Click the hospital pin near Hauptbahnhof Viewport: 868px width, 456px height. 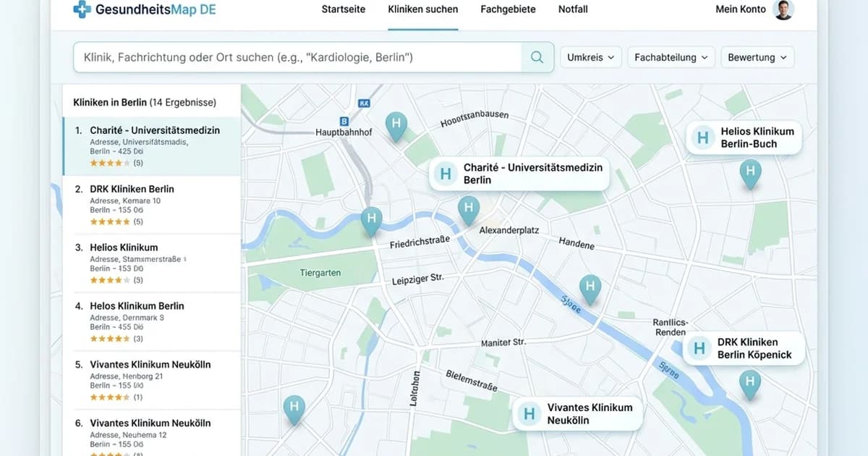pyautogui.click(x=396, y=127)
